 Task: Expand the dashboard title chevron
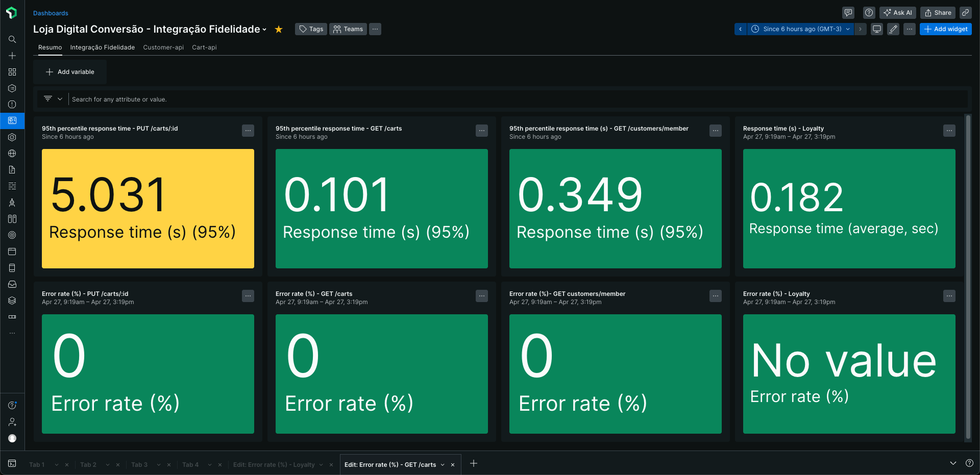tap(264, 30)
